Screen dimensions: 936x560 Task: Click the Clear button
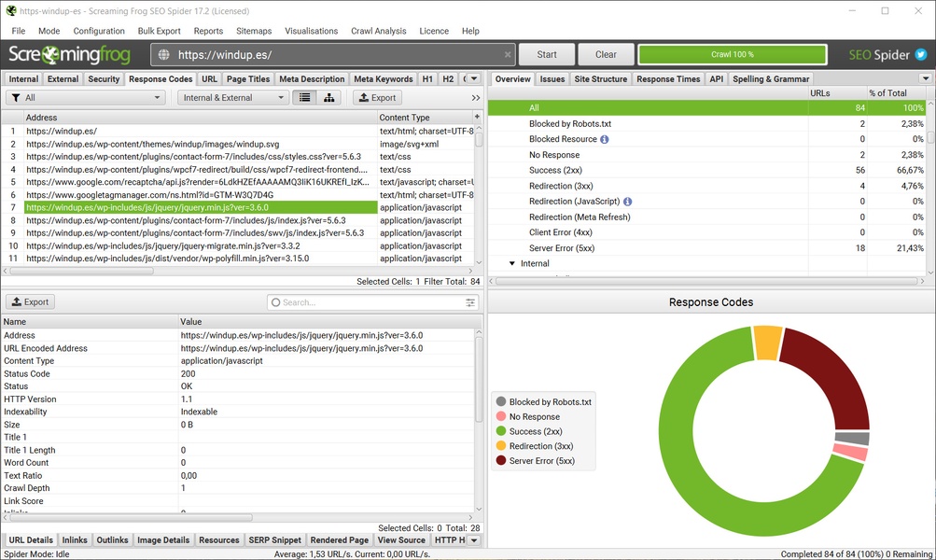606,55
